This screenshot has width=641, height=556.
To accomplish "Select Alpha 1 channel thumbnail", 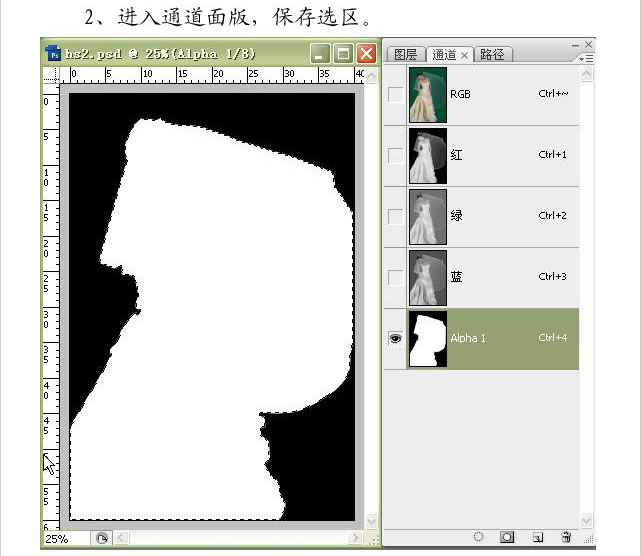I will click(x=428, y=339).
